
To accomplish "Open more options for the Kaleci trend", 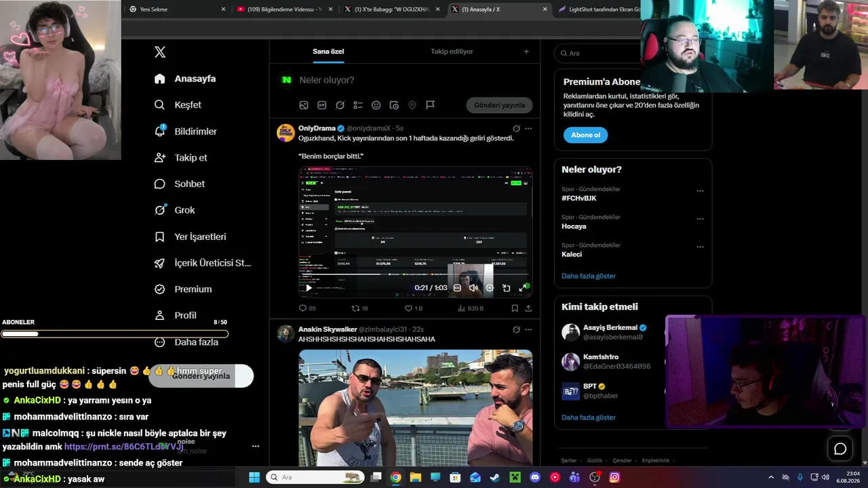I will pyautogui.click(x=701, y=247).
